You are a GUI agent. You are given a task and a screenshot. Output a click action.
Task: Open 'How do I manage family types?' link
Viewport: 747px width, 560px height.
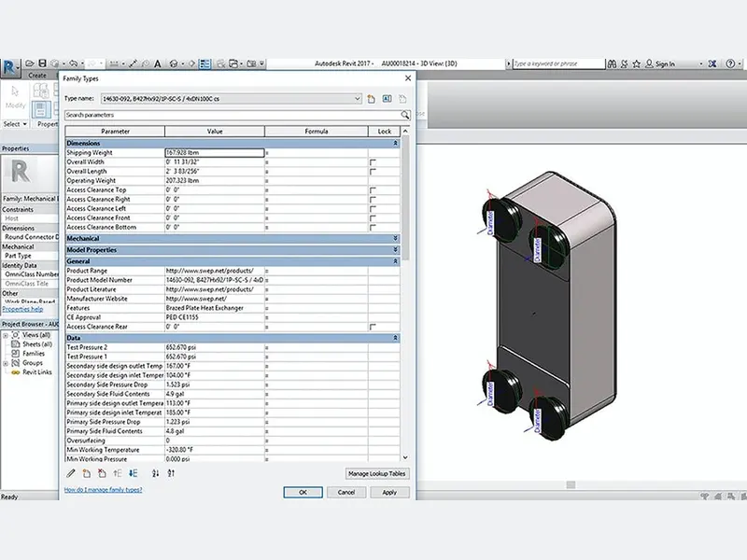pos(103,489)
